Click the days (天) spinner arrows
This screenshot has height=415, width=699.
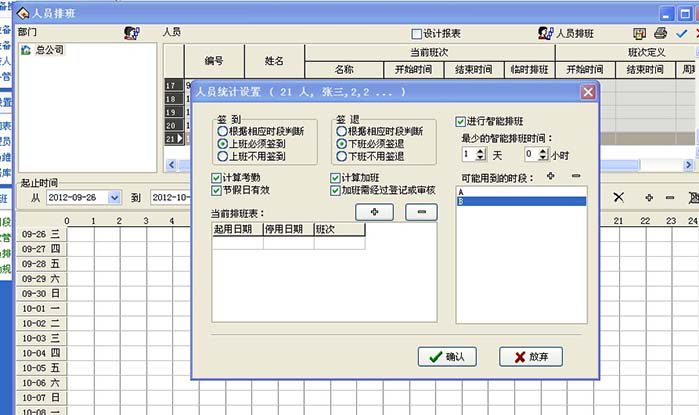(480, 154)
